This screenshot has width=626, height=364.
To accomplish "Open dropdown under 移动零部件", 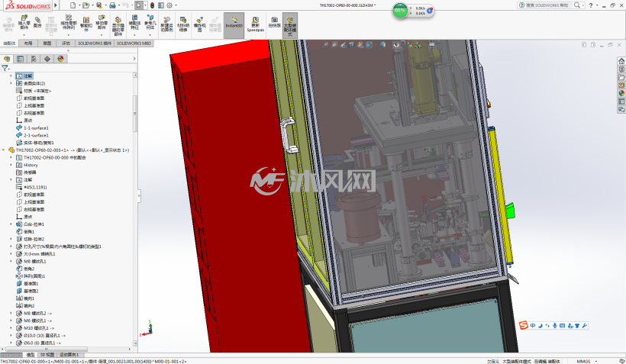I will [102, 35].
